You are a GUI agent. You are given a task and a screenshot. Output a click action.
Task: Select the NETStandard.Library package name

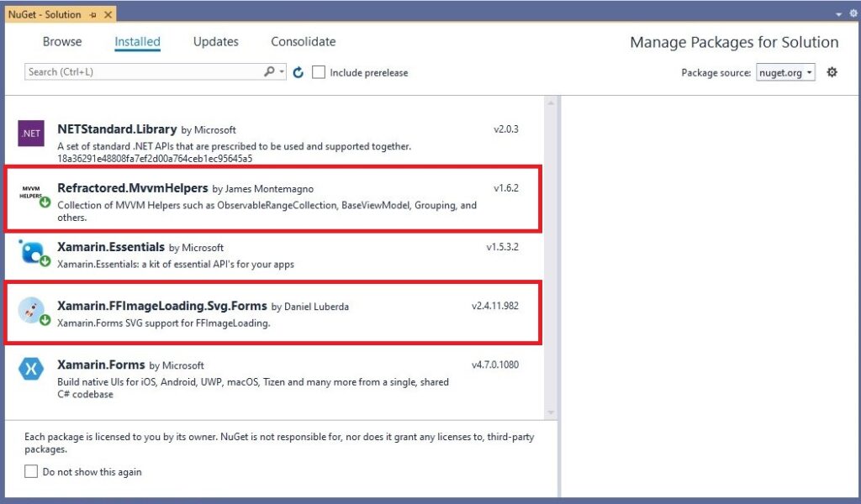click(x=117, y=129)
